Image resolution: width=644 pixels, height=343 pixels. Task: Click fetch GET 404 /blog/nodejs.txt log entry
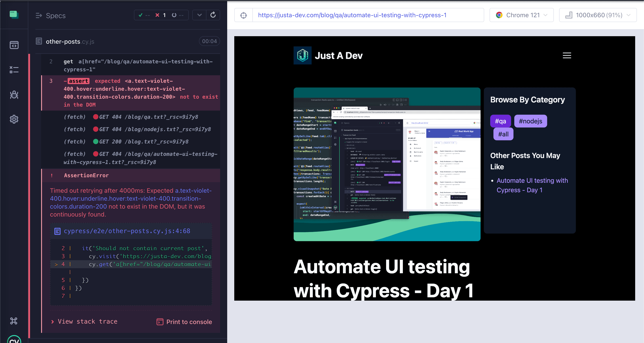click(130, 129)
